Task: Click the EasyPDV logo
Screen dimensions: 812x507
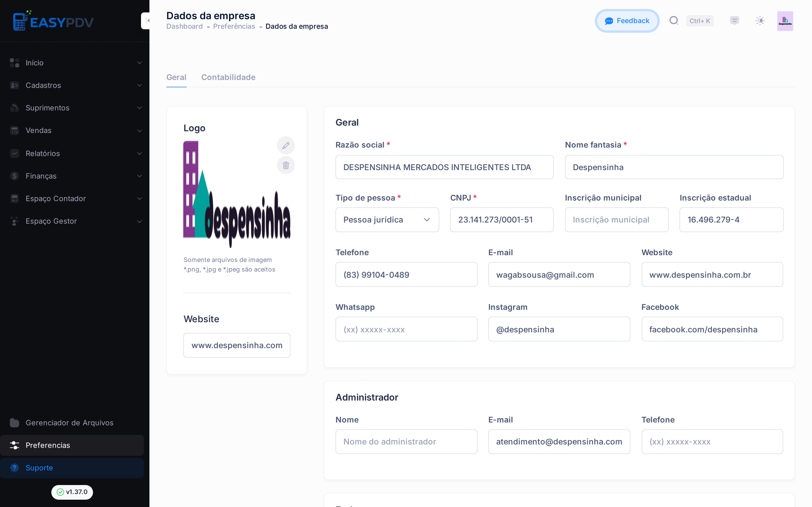Action: (53, 21)
